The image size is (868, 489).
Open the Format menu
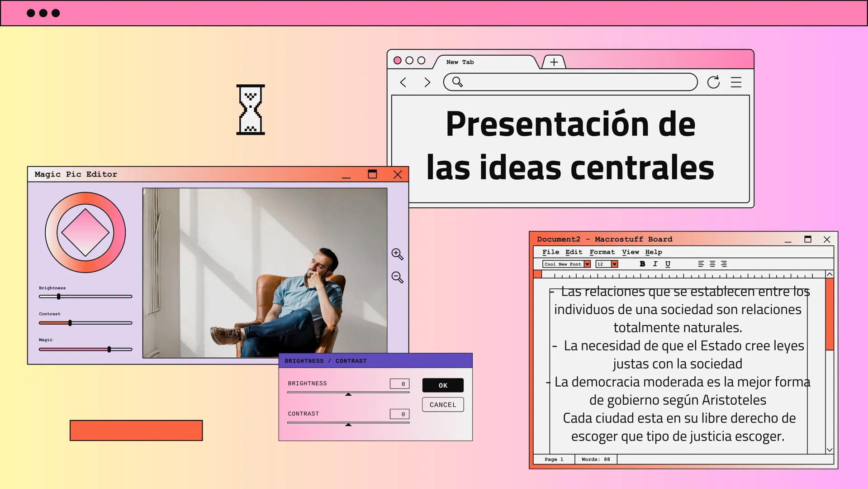coord(602,252)
